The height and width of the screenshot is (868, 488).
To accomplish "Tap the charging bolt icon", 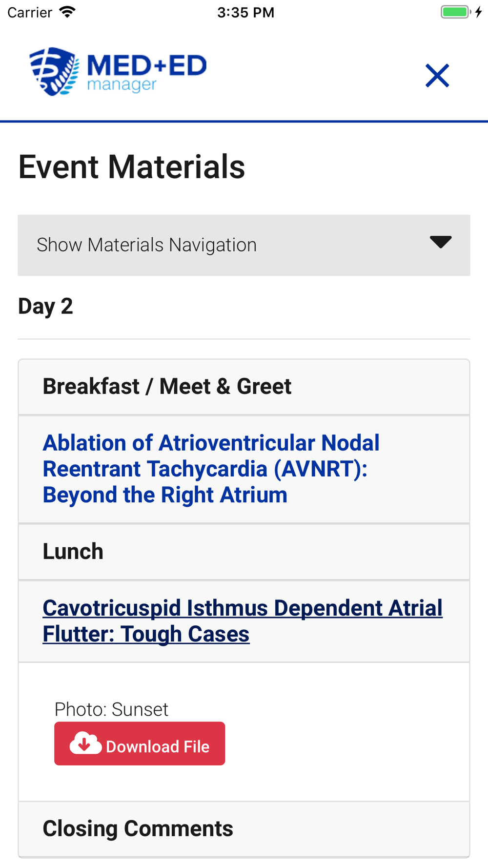I will (479, 12).
